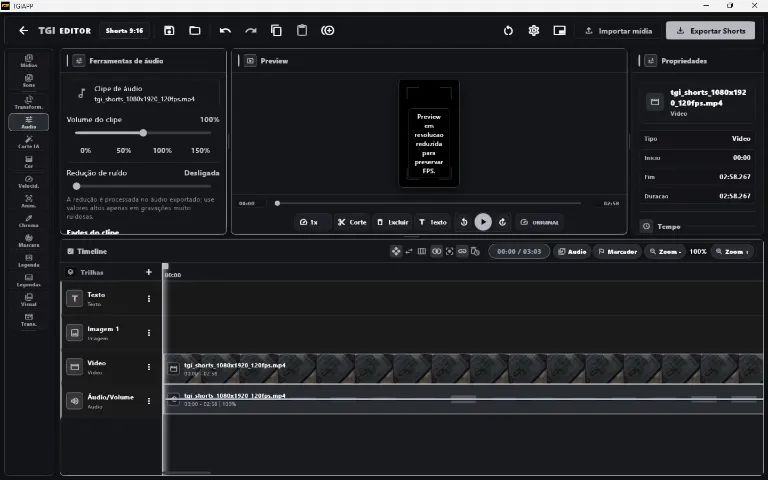The image size is (768, 480).
Task: Play the preview video
Action: (x=483, y=222)
